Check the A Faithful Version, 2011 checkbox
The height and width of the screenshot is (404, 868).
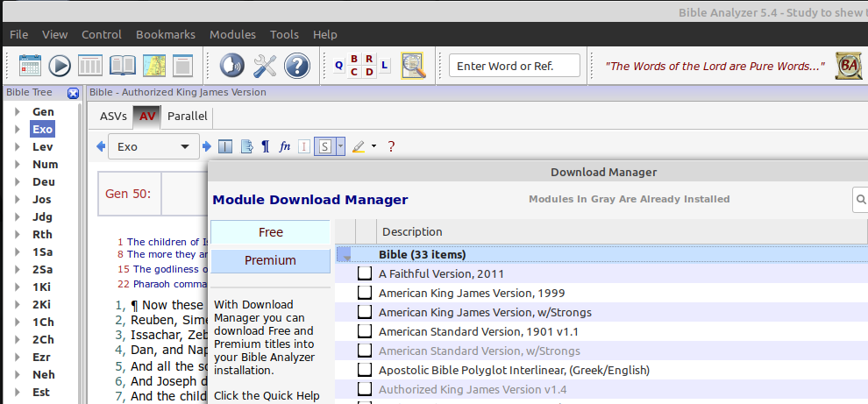pos(364,273)
